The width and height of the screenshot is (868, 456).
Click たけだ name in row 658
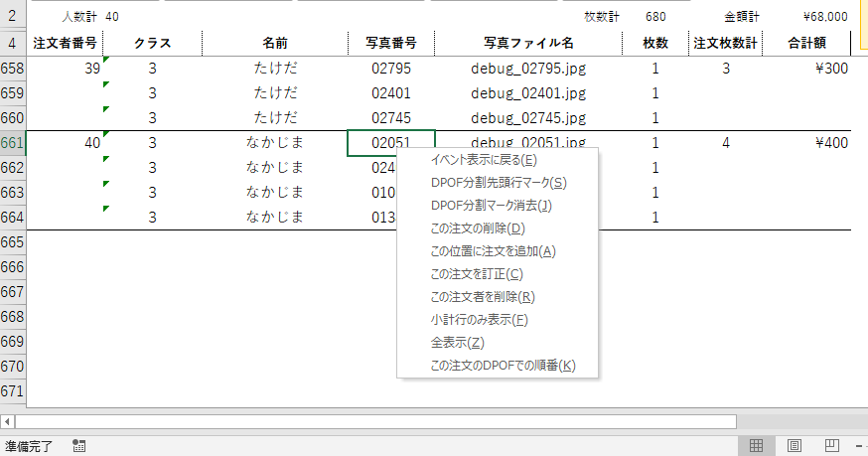pyautogui.click(x=275, y=69)
